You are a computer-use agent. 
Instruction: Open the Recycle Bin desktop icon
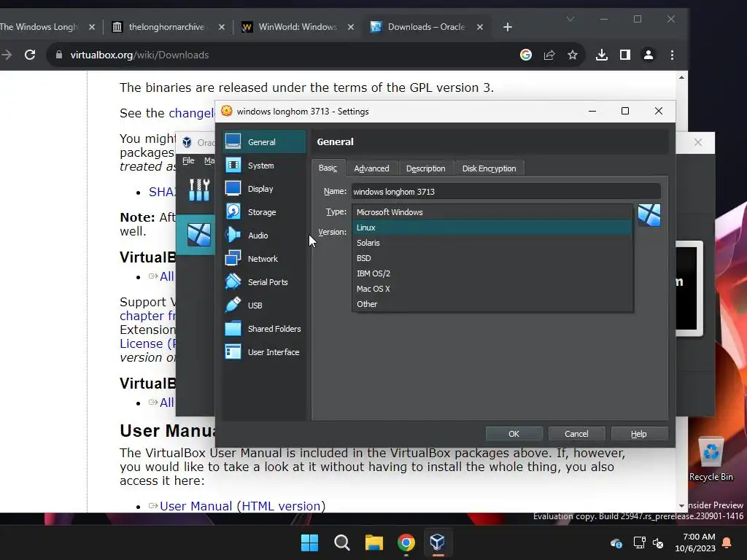click(711, 459)
